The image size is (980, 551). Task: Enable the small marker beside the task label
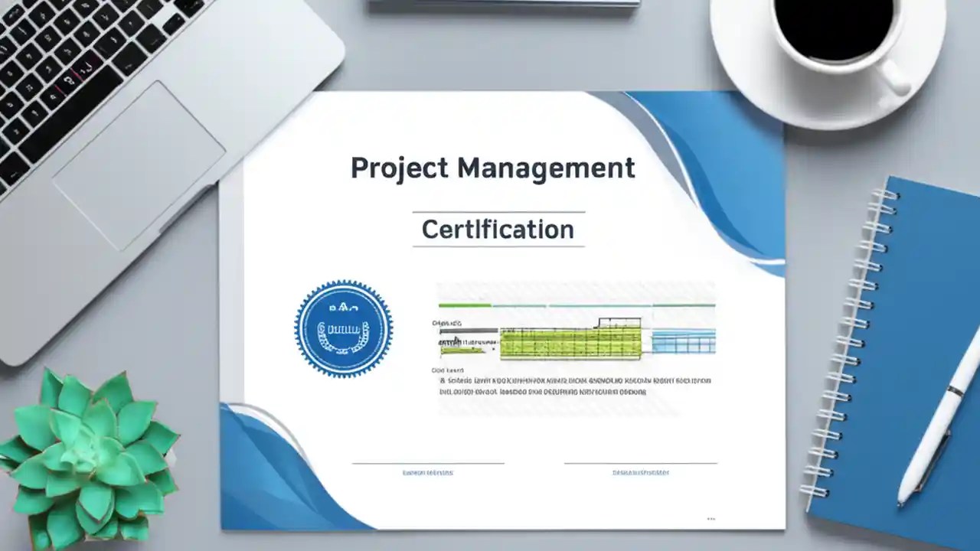[x=493, y=348]
